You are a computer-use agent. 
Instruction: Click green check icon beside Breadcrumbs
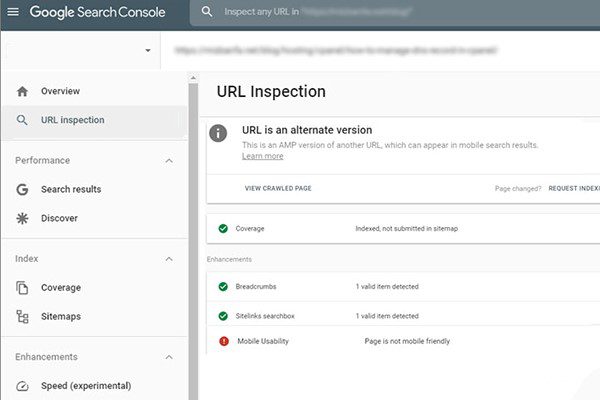coord(223,287)
